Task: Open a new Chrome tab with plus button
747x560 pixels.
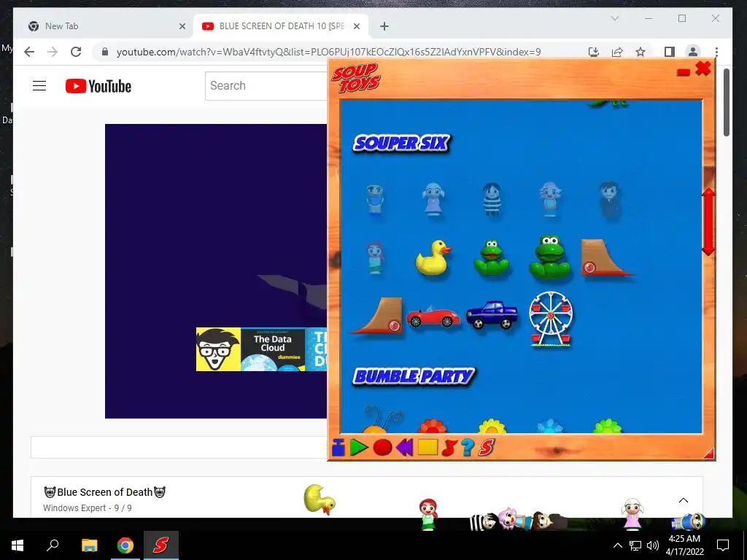Action: click(384, 27)
